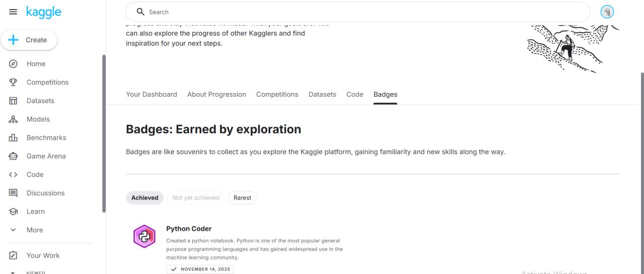Click the Datasets table icon
Viewport: 644px width, 274px height.
(14, 101)
